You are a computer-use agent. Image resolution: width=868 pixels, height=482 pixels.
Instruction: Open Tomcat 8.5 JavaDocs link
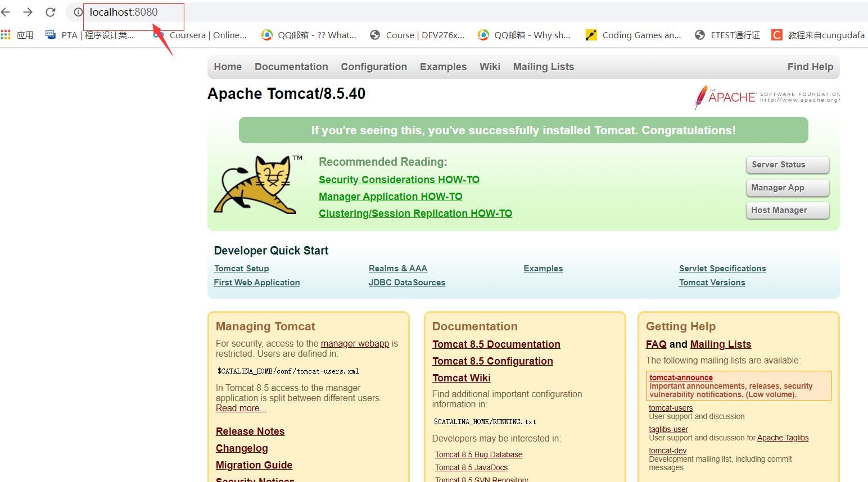[x=471, y=467]
